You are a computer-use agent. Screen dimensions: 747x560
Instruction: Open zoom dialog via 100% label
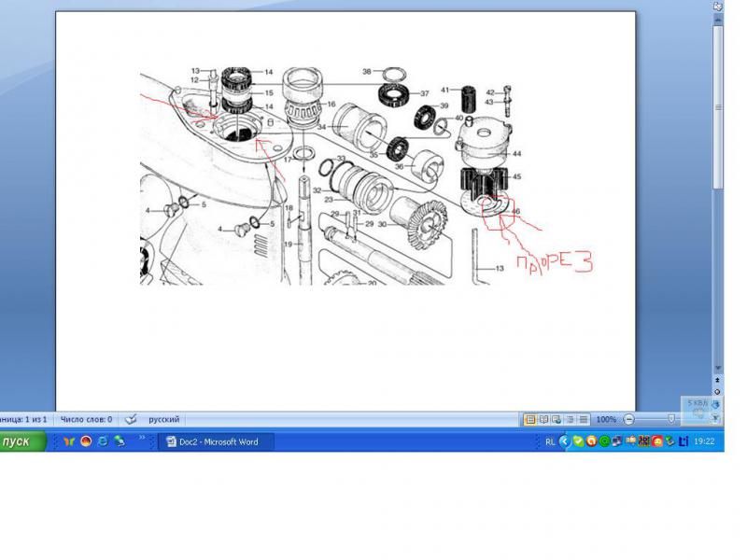point(606,420)
